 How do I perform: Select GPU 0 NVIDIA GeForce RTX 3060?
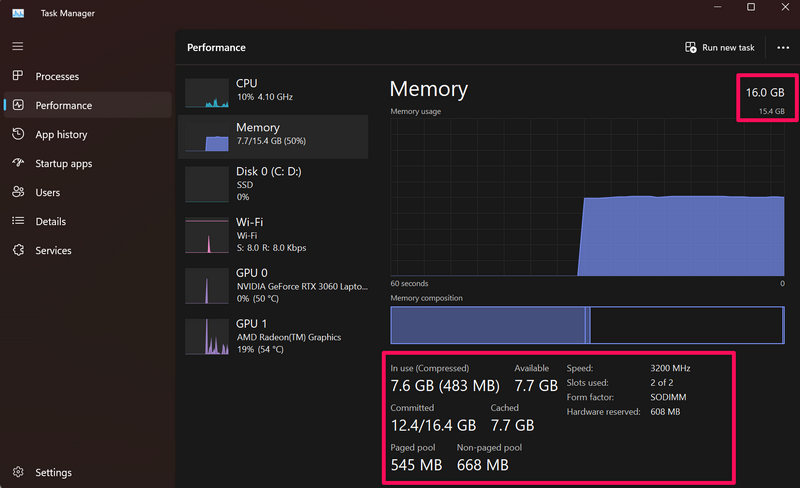click(x=273, y=284)
